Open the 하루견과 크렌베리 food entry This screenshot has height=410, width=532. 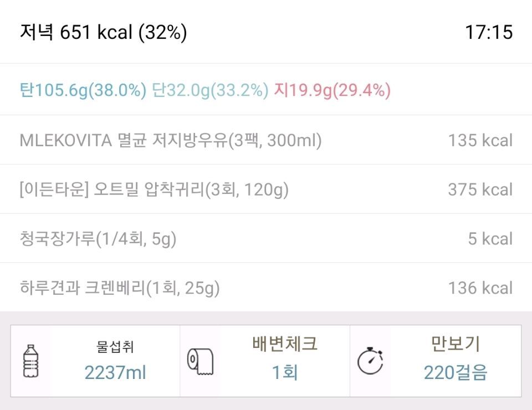(120, 288)
